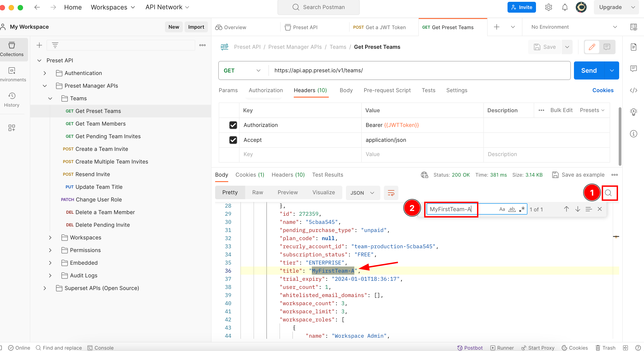Screen dimensions: 644x351
Task: Click the headers table vertical scrollbar
Action: click(620, 136)
